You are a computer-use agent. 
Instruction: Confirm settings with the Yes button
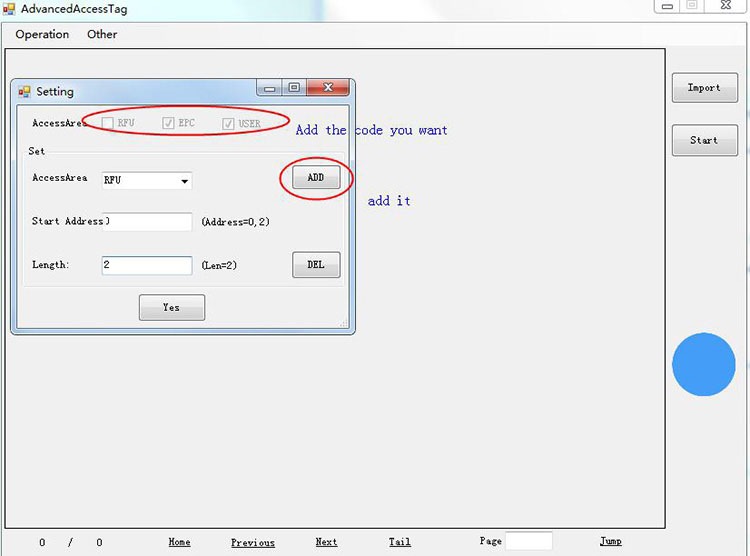[172, 307]
